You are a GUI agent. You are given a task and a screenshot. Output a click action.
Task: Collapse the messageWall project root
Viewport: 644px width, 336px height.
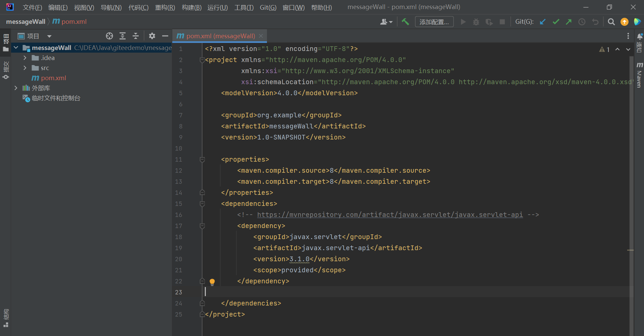(x=16, y=48)
